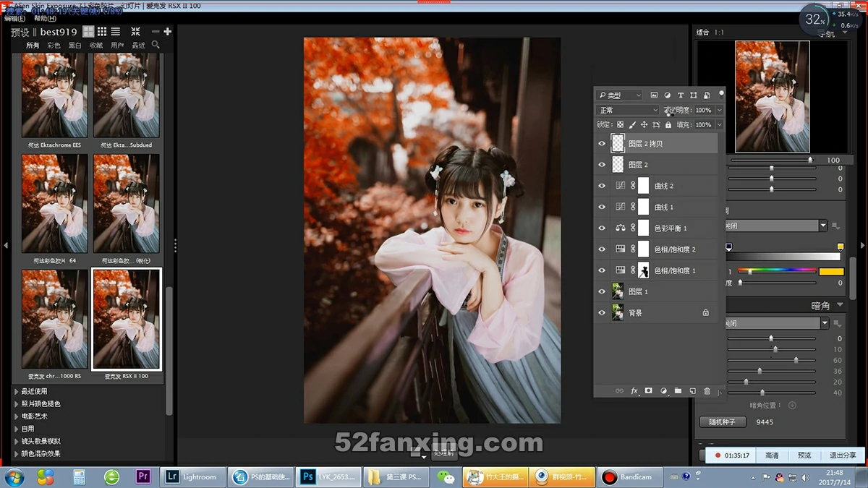Open the opacity 100% dropdown arrow
The image size is (868, 488).
coord(719,110)
